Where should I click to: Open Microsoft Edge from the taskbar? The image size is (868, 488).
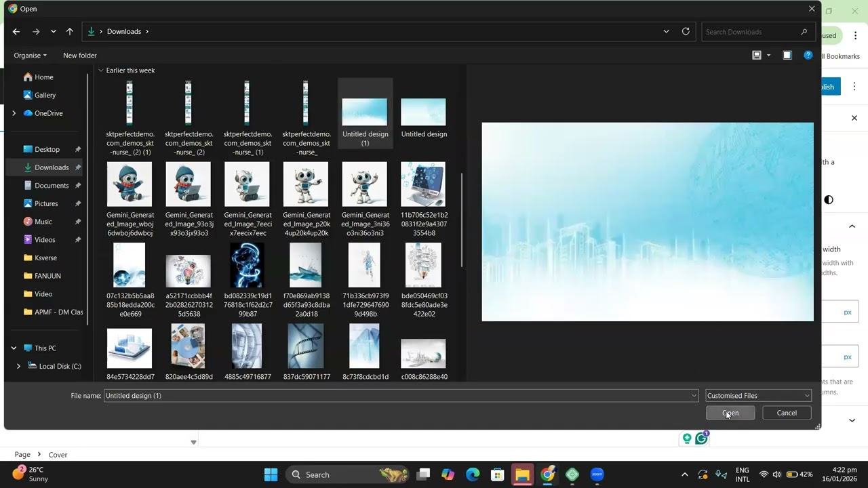[473, 474]
